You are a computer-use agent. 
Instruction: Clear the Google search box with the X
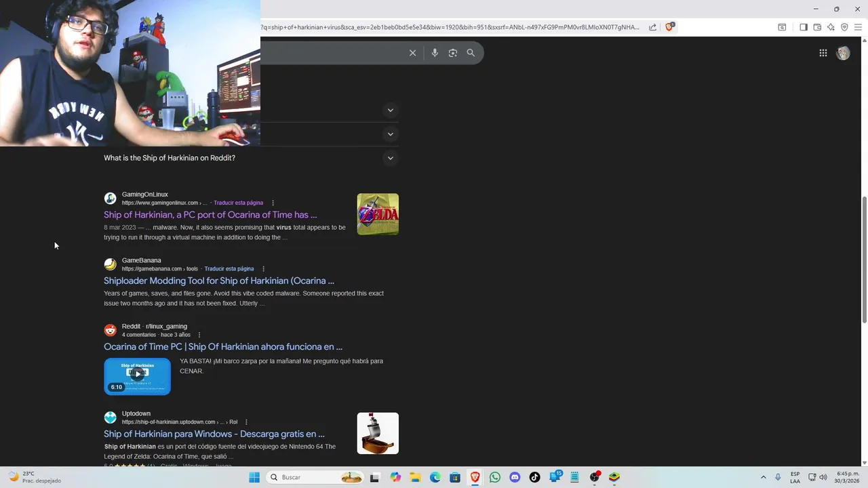tap(412, 53)
